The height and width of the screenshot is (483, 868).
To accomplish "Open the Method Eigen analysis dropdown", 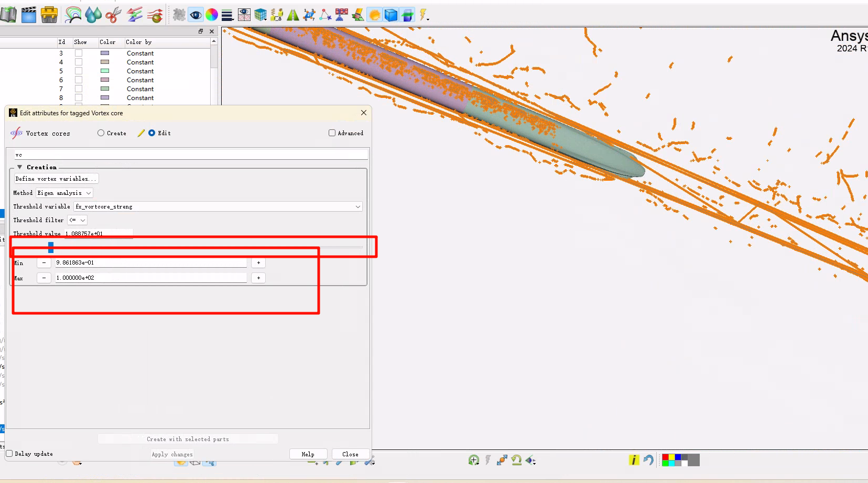I will coord(64,193).
